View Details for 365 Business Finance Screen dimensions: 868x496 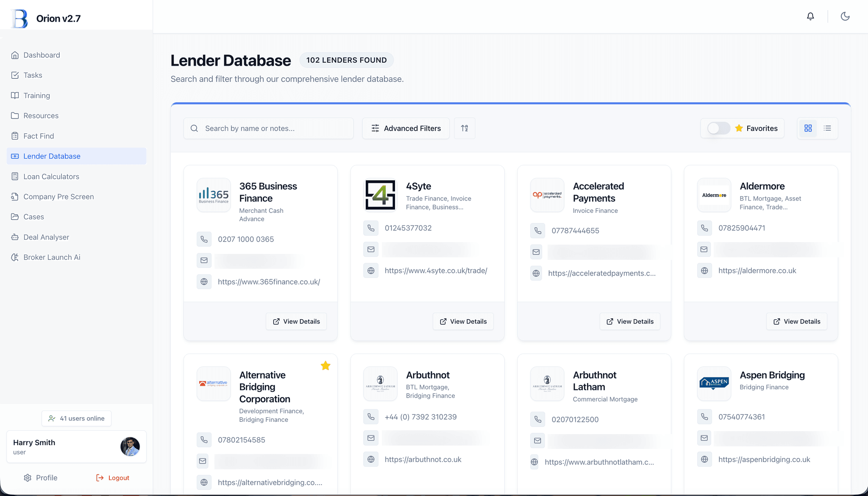point(296,321)
